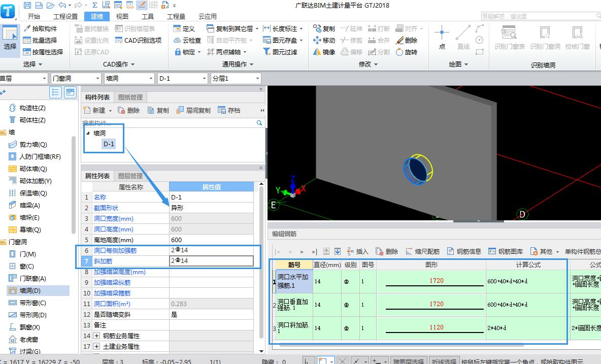
Task: Switch to the 工程量 ribbon tab
Action: (x=176, y=16)
